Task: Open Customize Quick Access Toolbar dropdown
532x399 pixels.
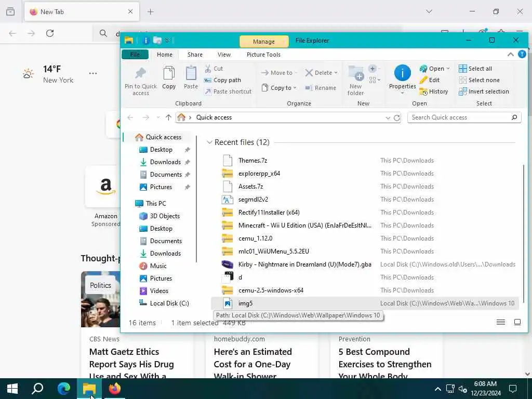Action: [x=167, y=41]
